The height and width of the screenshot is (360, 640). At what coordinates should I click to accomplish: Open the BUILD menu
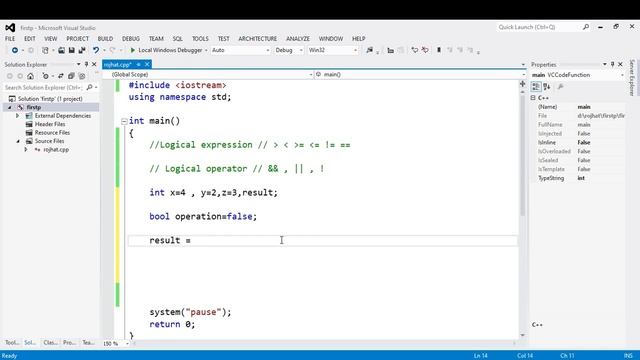tap(105, 39)
